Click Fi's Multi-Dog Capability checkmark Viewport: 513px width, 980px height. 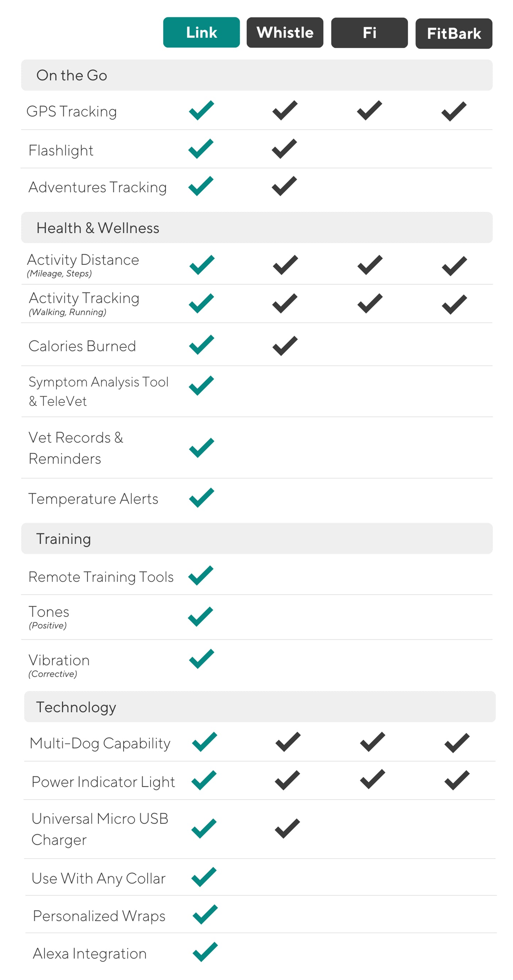372,741
